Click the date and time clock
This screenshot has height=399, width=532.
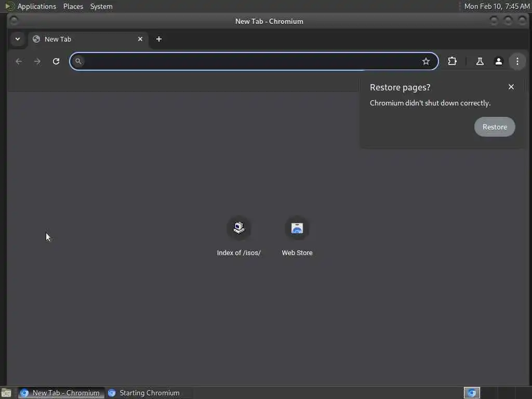(x=497, y=6)
